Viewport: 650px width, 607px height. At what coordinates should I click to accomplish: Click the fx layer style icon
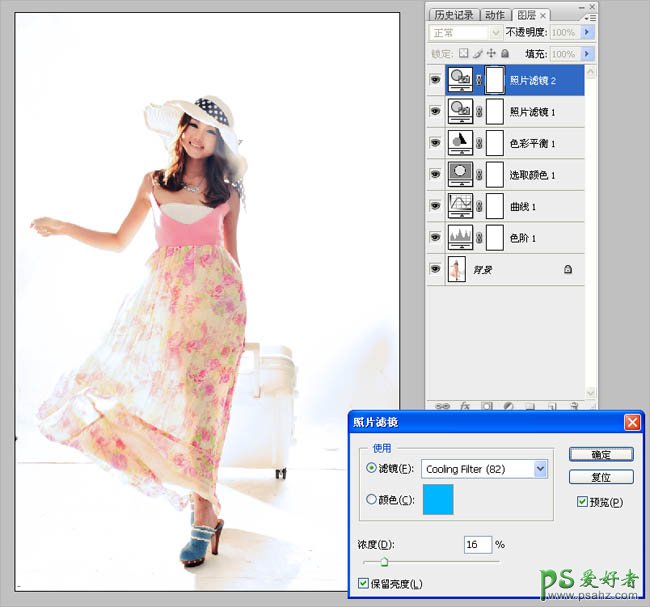(x=465, y=407)
